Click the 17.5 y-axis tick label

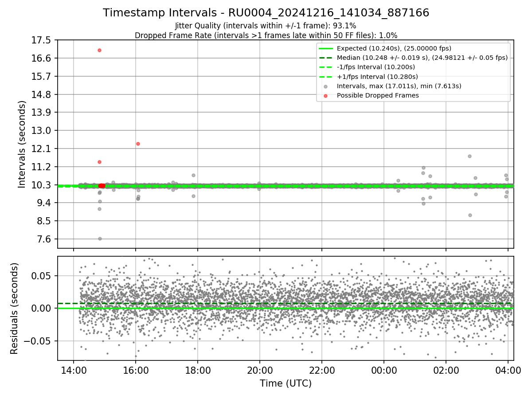[42, 40]
